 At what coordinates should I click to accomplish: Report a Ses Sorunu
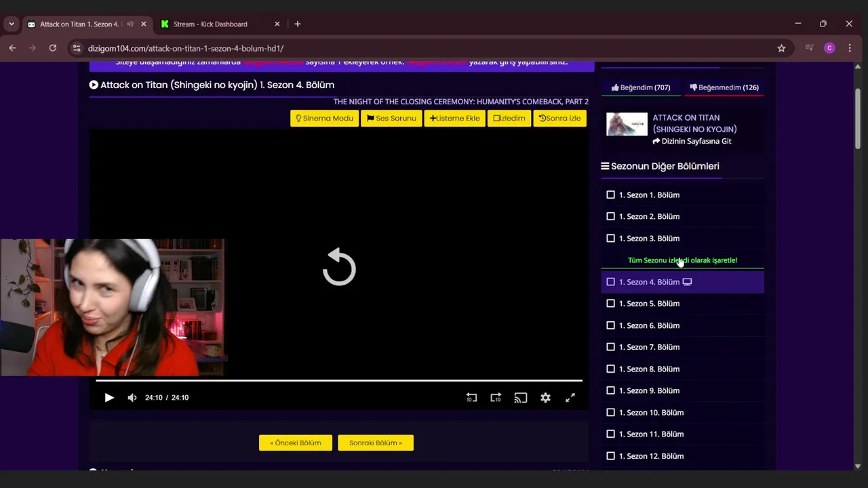click(x=391, y=118)
